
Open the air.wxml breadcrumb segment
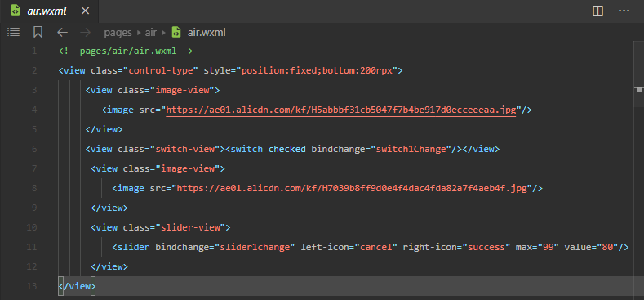coord(207,32)
